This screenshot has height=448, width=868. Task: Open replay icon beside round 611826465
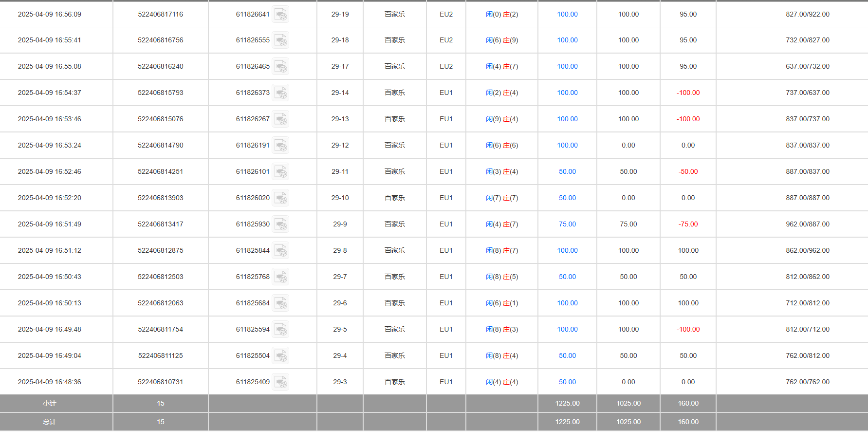click(x=280, y=67)
